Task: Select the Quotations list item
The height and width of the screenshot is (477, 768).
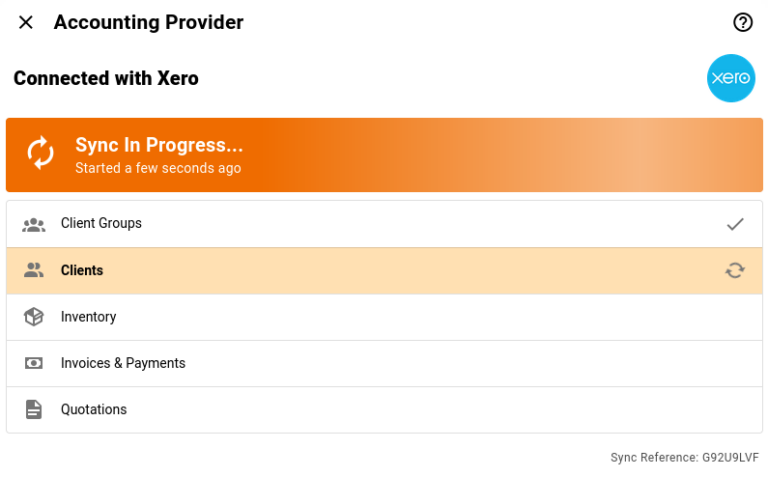Action: [384, 409]
